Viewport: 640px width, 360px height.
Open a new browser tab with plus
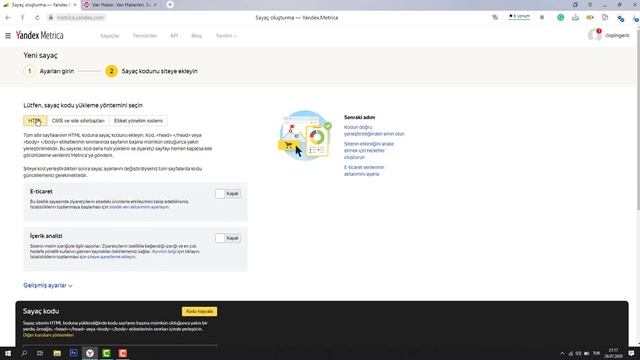coord(170,4)
